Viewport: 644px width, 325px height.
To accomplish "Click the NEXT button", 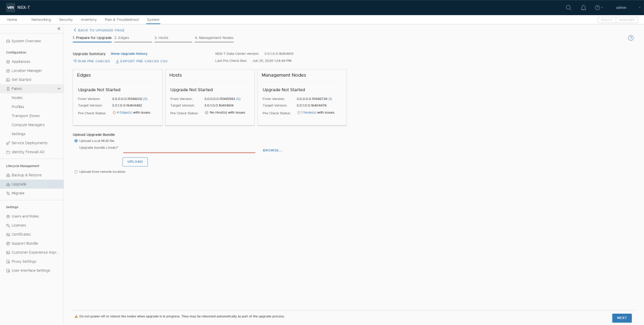I will tap(621, 318).
